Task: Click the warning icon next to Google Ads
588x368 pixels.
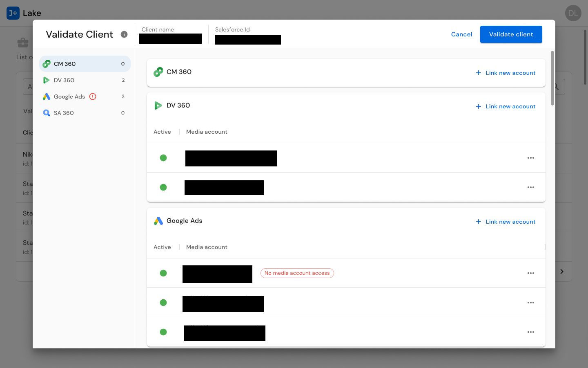Action: click(93, 96)
